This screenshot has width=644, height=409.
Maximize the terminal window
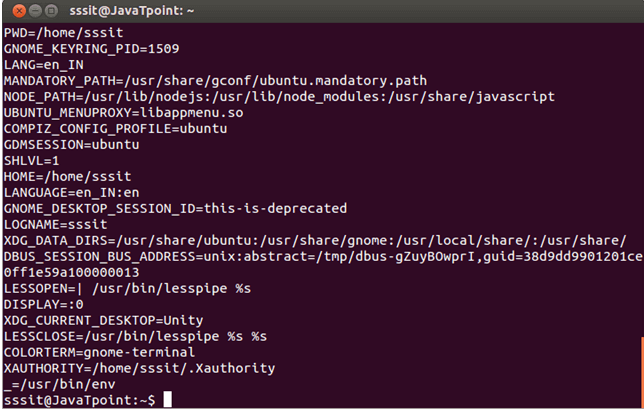point(51,11)
